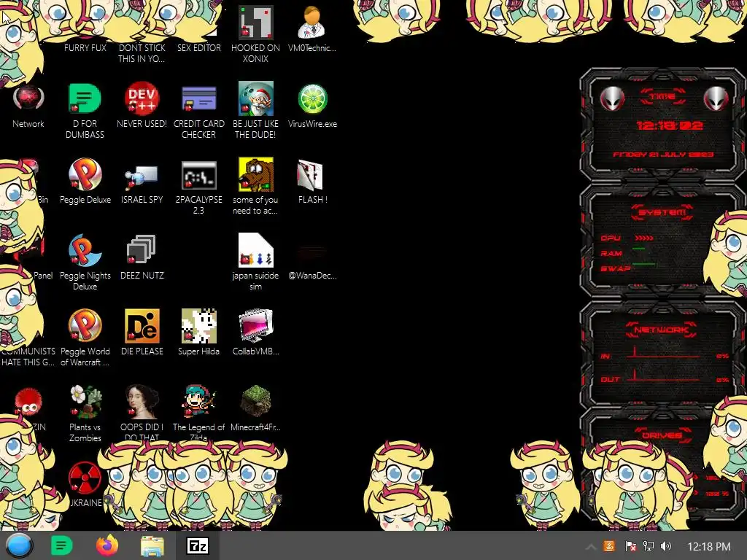This screenshot has width=747, height=560.
Task: Click the SYSTEM gadget header
Action: pos(662,212)
